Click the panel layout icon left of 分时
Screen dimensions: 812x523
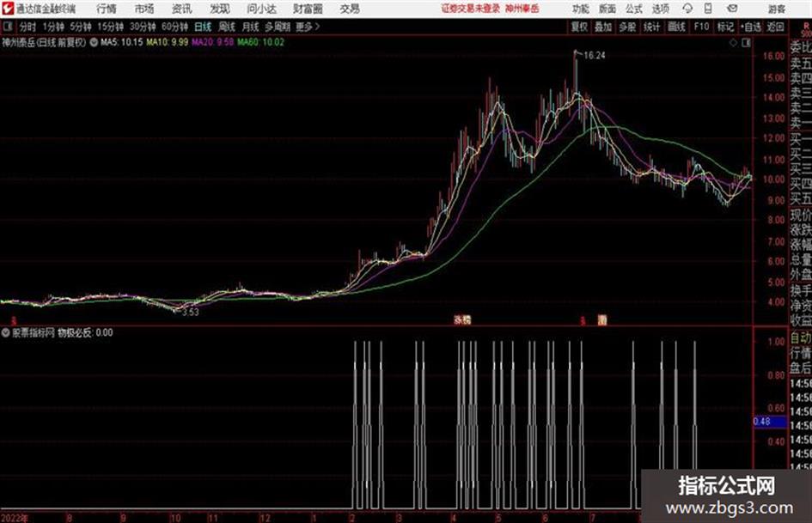click(x=8, y=27)
